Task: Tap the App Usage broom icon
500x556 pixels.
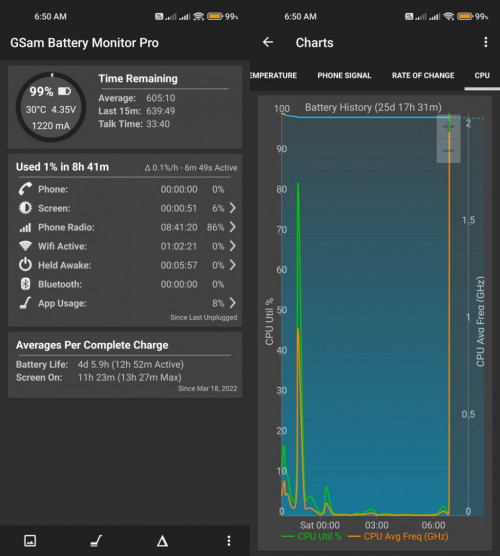Action: tap(25, 303)
